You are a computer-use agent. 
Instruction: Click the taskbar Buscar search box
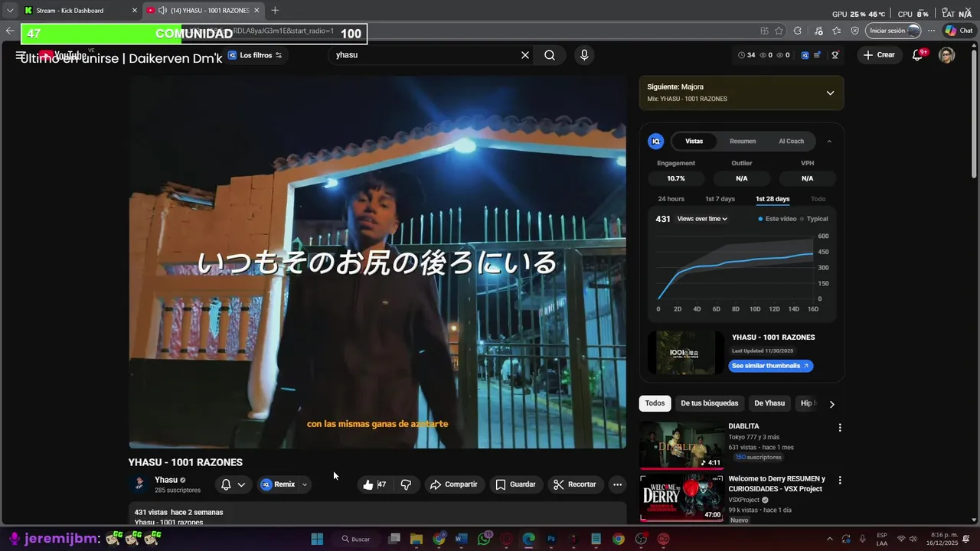coord(357,539)
